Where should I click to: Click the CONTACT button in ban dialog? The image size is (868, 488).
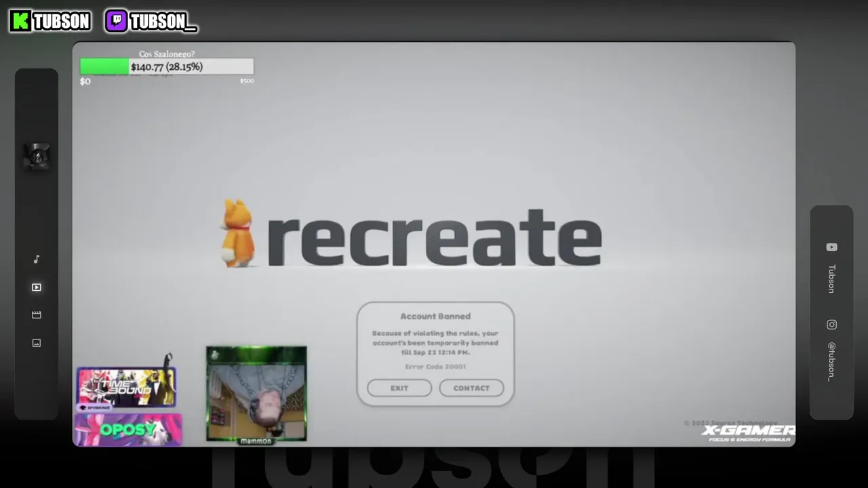471,388
